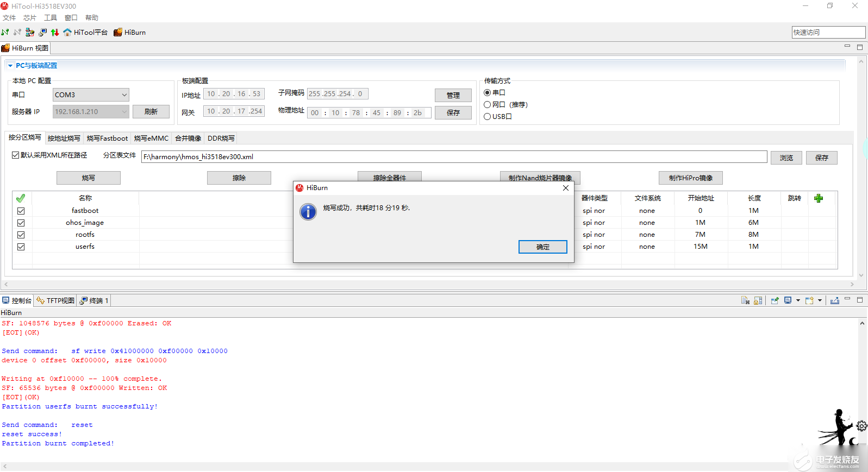Minimize the HiBurn view panel
This screenshot has width=868, height=472.
coord(847,47)
